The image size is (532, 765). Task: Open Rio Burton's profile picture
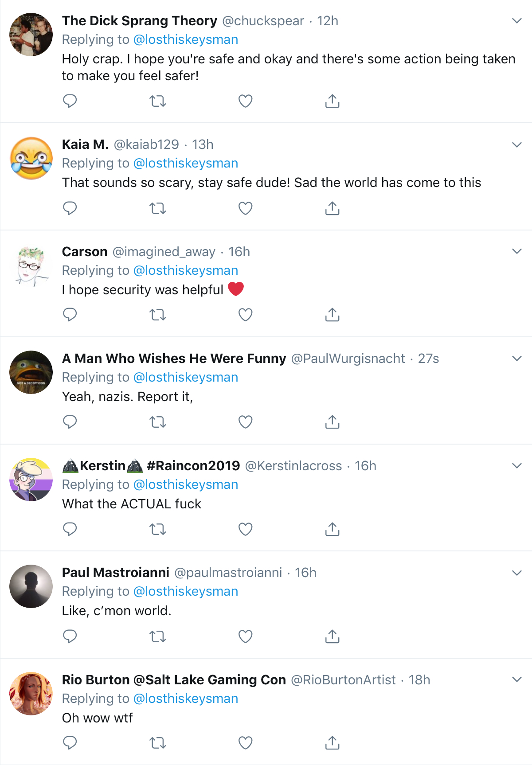point(31,694)
